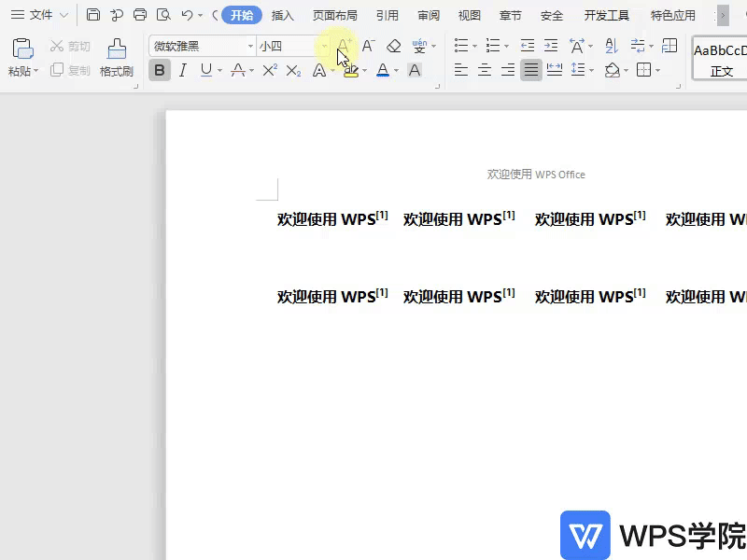The width and height of the screenshot is (747, 560).
Task: Click the Print icon in quick access toolbar
Action: pyautogui.click(x=140, y=15)
